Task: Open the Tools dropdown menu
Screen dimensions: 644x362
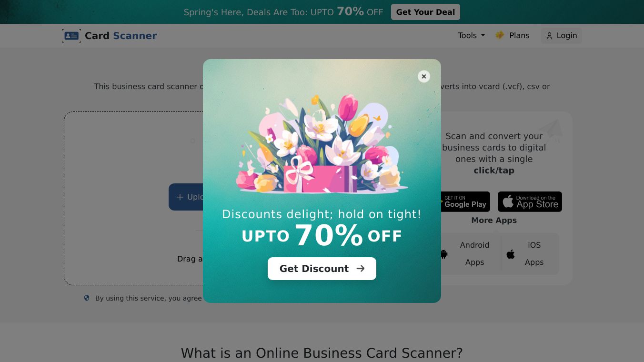Action: coord(471,36)
